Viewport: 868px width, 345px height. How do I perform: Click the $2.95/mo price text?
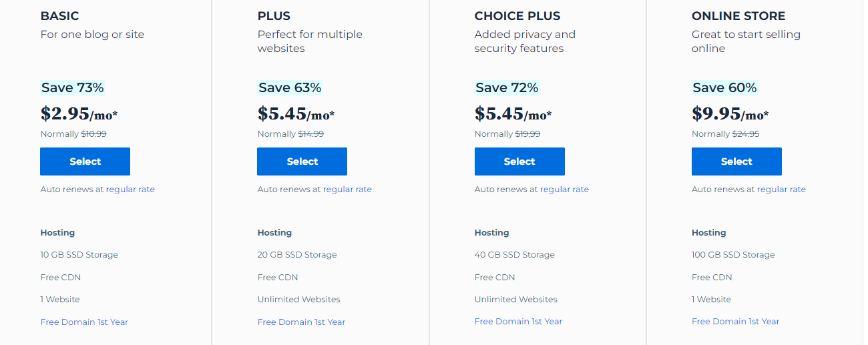click(79, 114)
